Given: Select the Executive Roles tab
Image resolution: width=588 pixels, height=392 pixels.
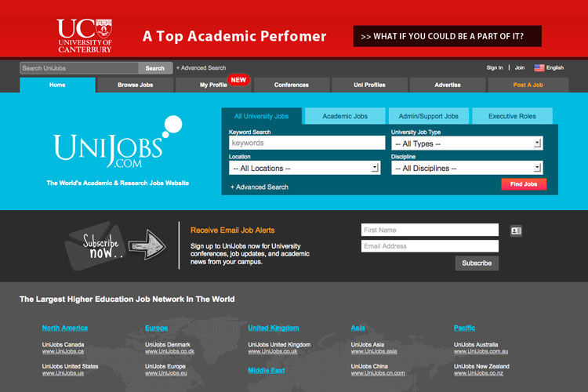Looking at the screenshot, I should 512,116.
